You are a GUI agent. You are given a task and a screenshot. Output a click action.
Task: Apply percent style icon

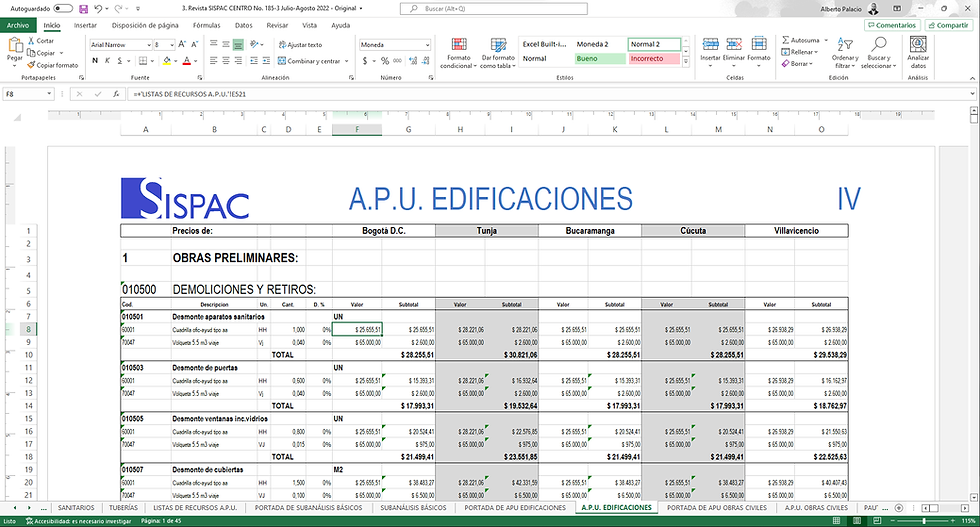click(385, 61)
